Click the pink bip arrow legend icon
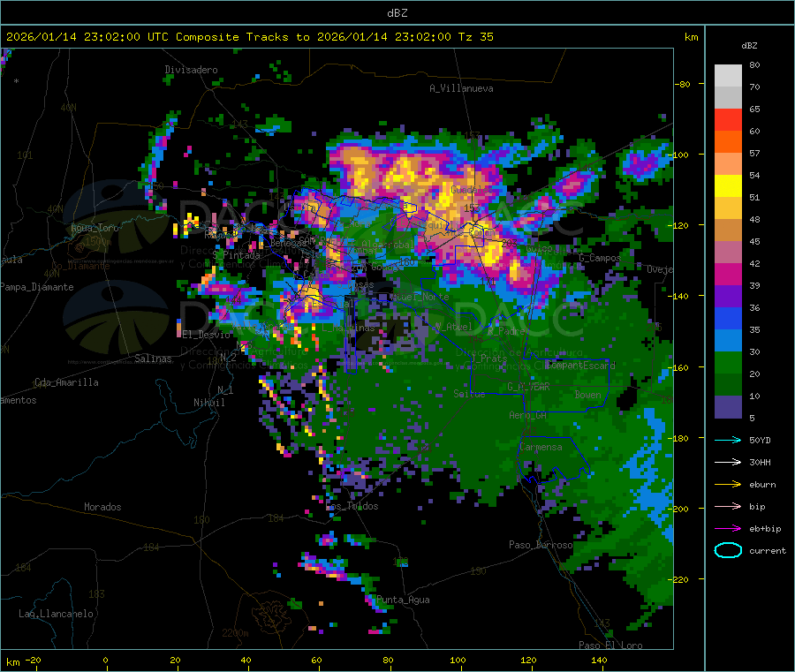The width and height of the screenshot is (795, 672). click(x=728, y=506)
